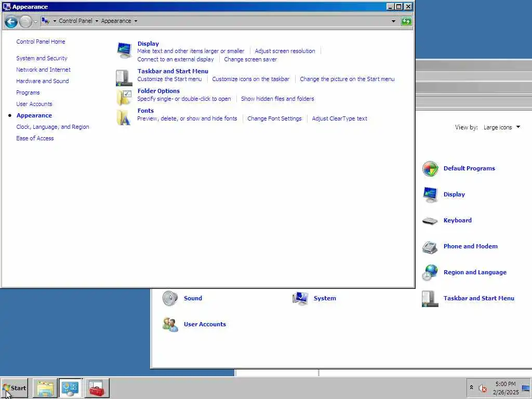Click Change Font Settings
The image size is (532, 399).
point(274,118)
